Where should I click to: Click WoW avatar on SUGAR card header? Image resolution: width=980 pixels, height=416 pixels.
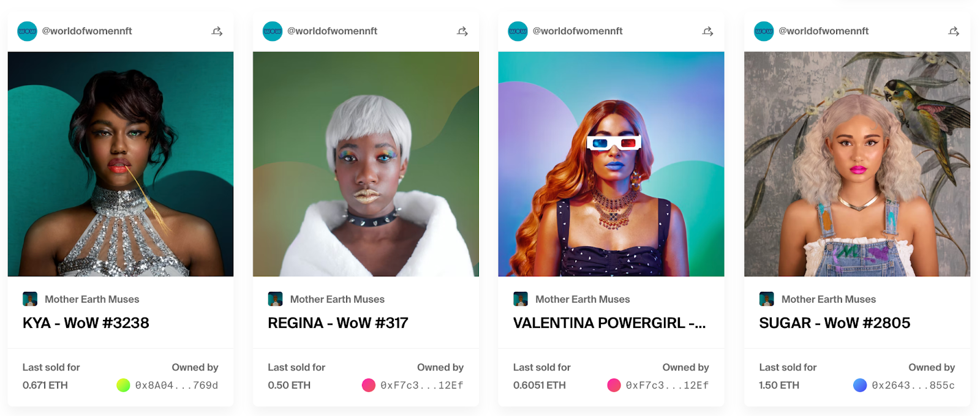click(764, 31)
